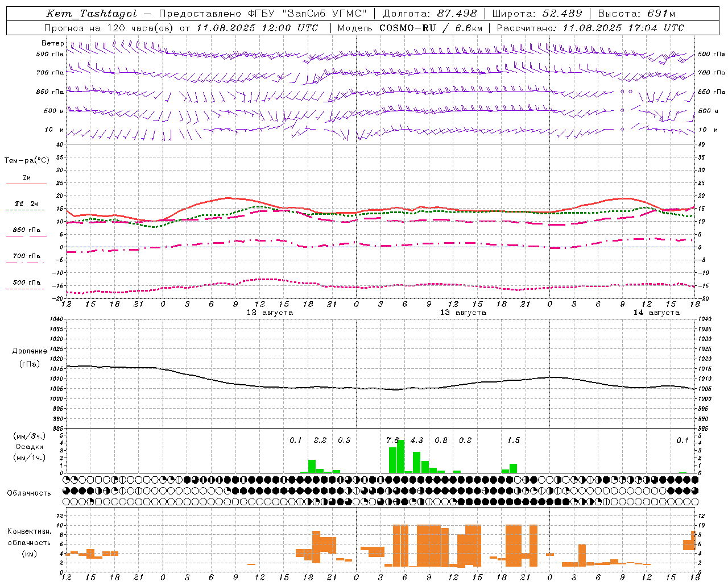Screen dimensions: 728x582
Task: Click the 'Рассчитано: 11.08.2025 17:04 UTC' text
Action: point(590,28)
